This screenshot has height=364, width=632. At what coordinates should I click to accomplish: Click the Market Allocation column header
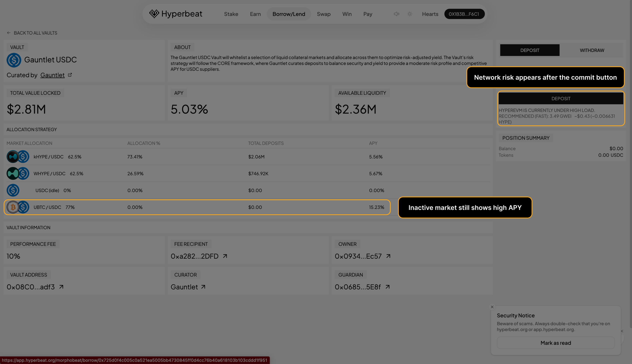[x=29, y=143]
